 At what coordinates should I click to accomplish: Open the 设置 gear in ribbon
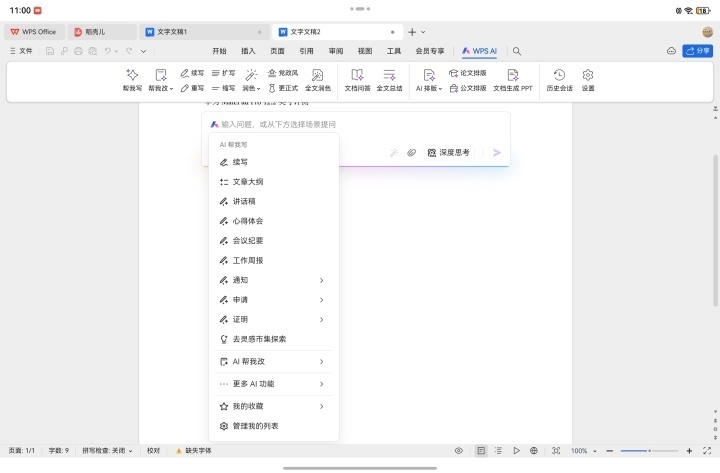pyautogui.click(x=588, y=80)
